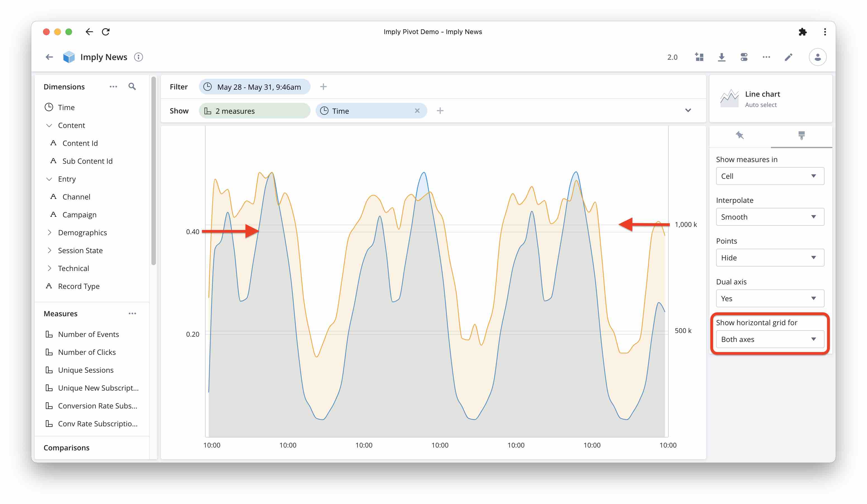Open the Show horizontal grid for dropdown

click(769, 339)
